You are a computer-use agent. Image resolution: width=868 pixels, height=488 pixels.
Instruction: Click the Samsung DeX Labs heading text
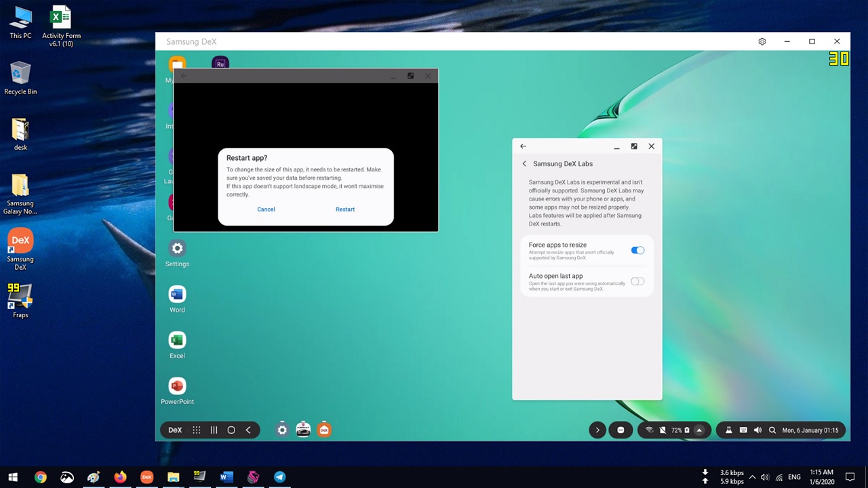(x=563, y=163)
